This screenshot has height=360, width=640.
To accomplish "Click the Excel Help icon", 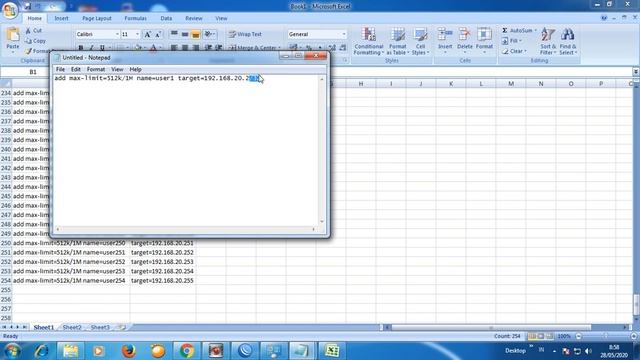I will (604, 18).
